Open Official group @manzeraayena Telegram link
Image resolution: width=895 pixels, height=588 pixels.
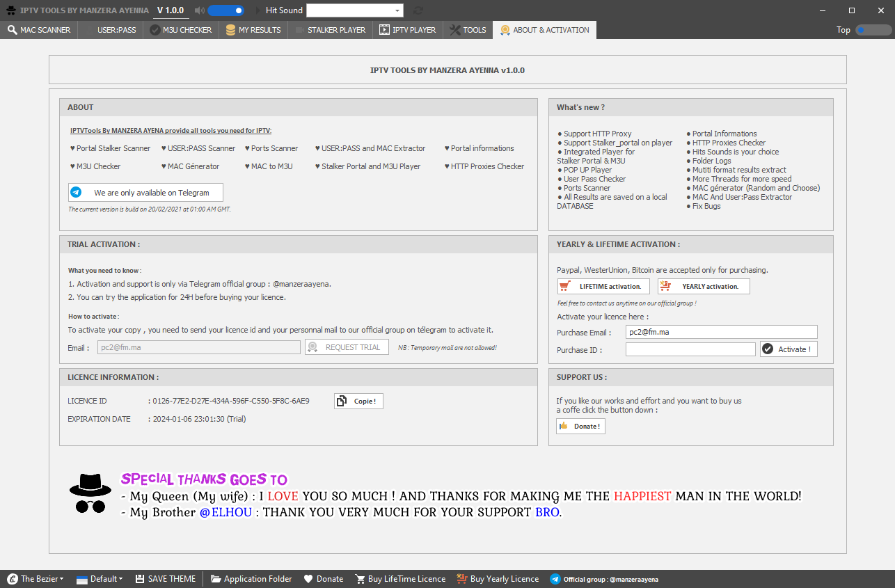[x=604, y=579]
